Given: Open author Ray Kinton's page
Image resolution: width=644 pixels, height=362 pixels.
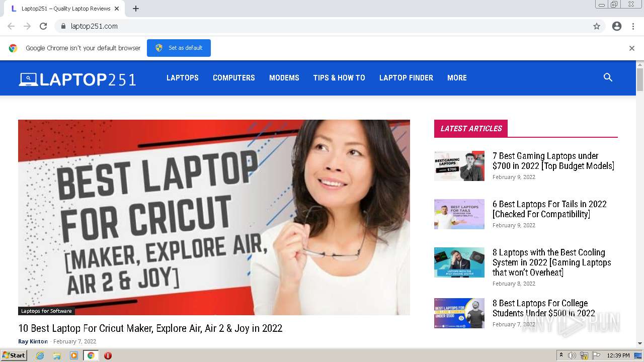Looking at the screenshot, I should (x=33, y=341).
